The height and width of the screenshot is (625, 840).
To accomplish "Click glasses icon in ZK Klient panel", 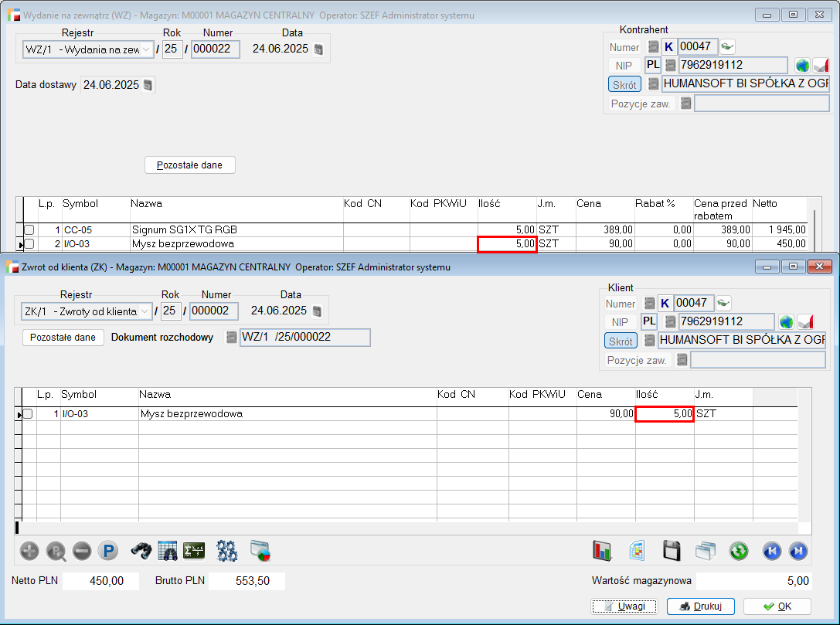I will click(x=723, y=303).
